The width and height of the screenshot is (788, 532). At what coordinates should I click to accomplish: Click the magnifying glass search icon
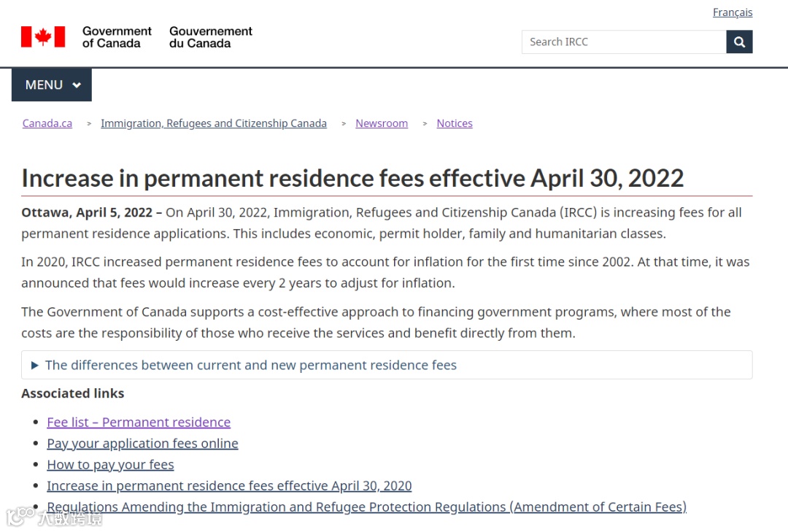[x=738, y=42]
